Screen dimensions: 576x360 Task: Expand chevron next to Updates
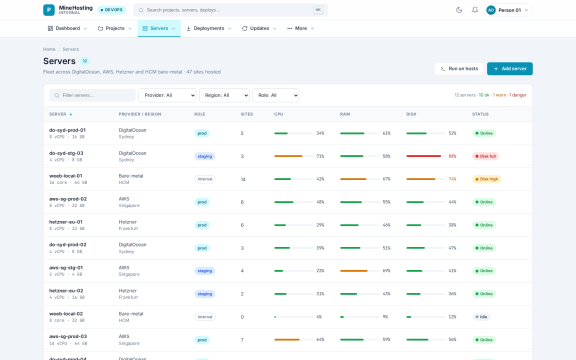pyautogui.click(x=274, y=28)
